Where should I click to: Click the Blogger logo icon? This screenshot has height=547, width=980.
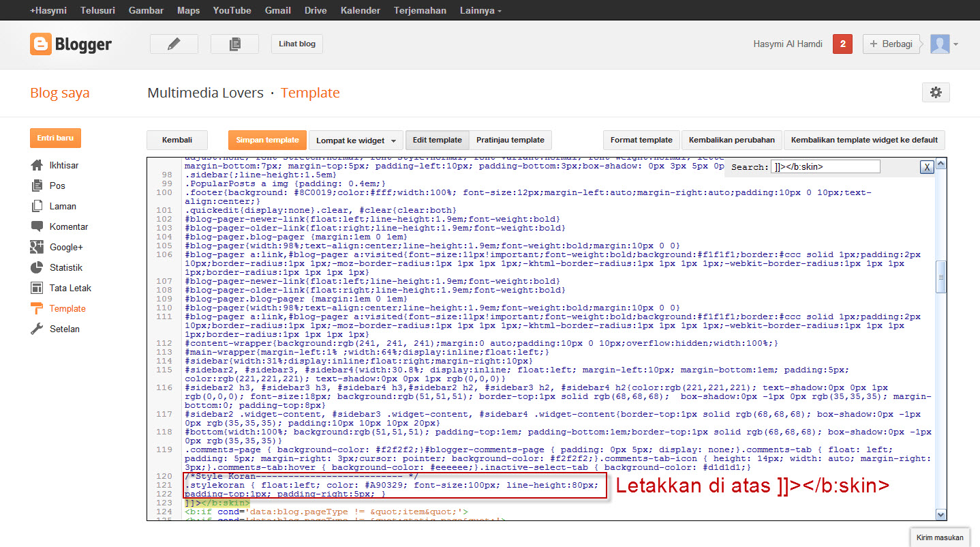(x=41, y=44)
